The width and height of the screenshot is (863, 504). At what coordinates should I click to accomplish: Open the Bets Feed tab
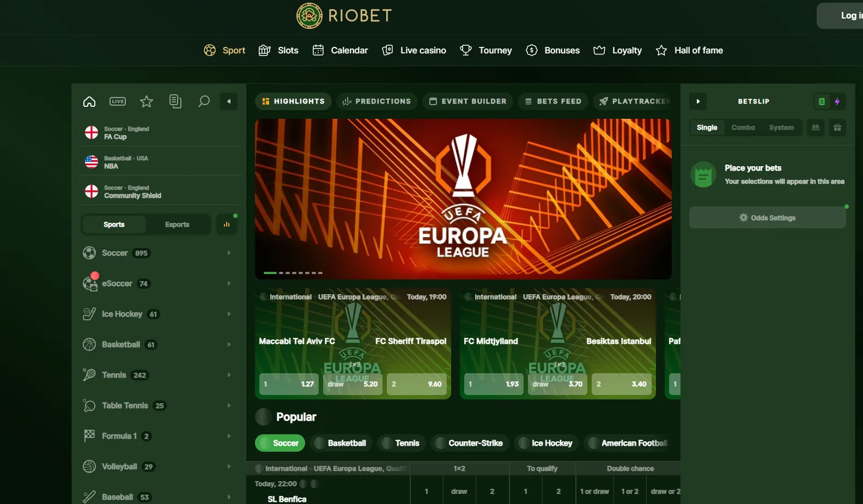(553, 101)
